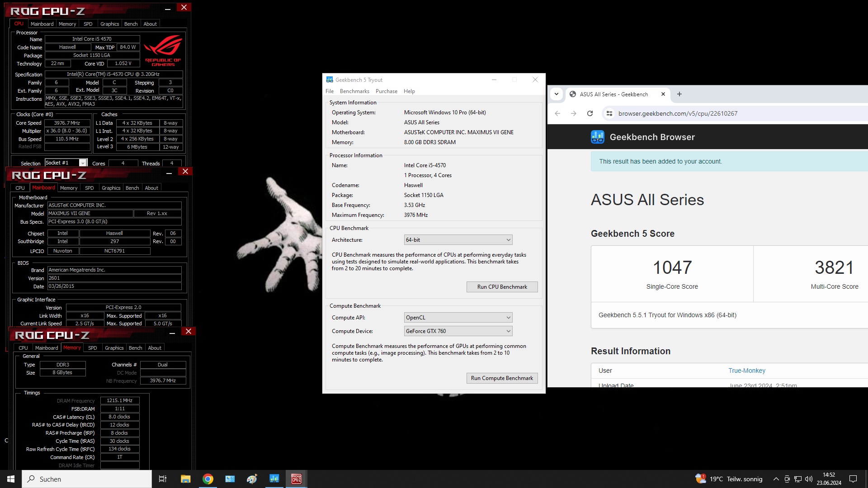Viewport: 868px width, 488px height.
Task: Switch to SPD tab in top CPU-Z window
Action: click(88, 24)
